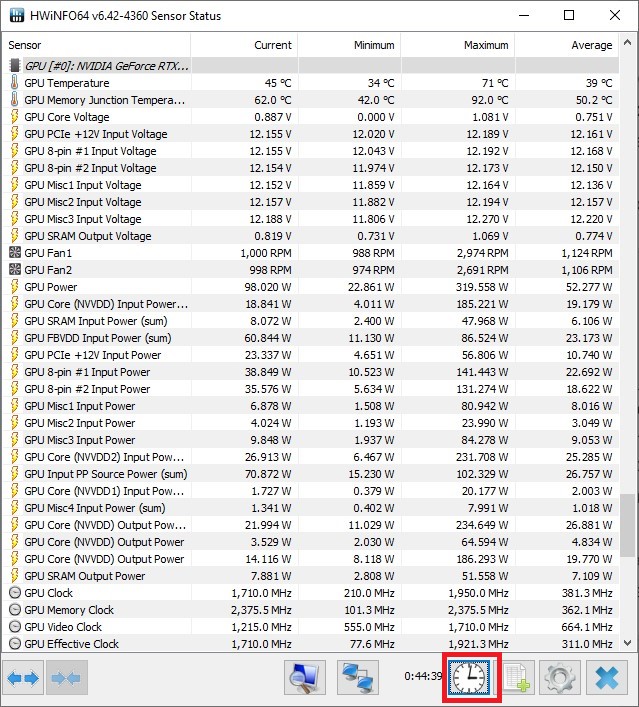Click the GPU Clock clock icon
639x707 pixels.
tap(15, 592)
